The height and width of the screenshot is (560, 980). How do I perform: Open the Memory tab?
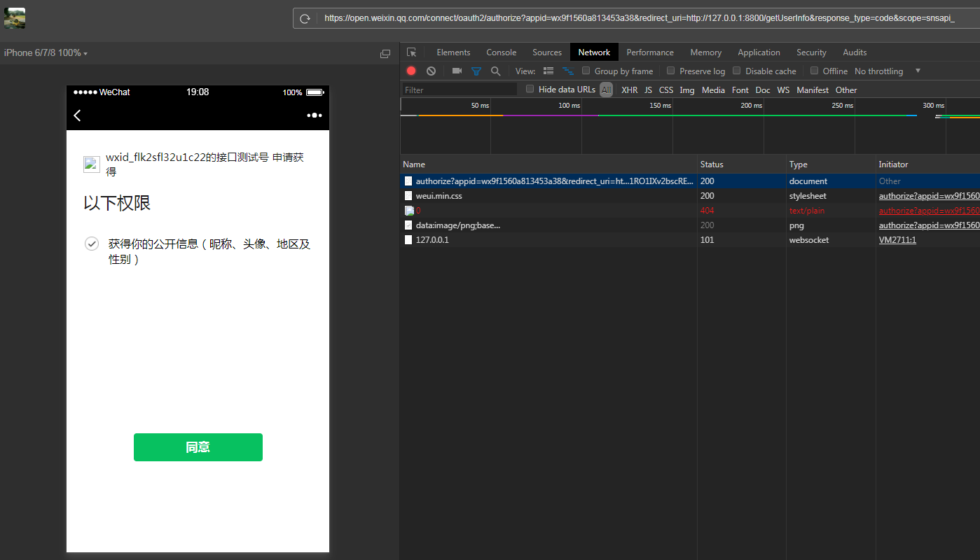pos(705,52)
